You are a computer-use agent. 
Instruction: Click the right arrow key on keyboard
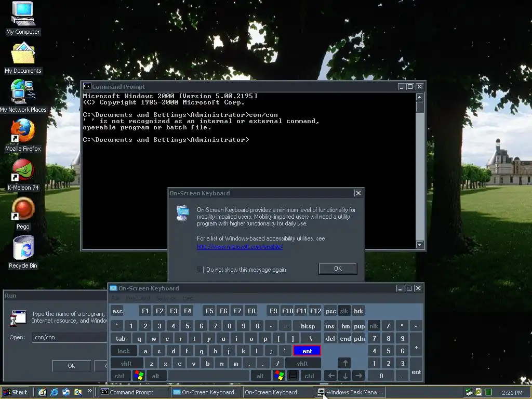pyautogui.click(x=358, y=376)
